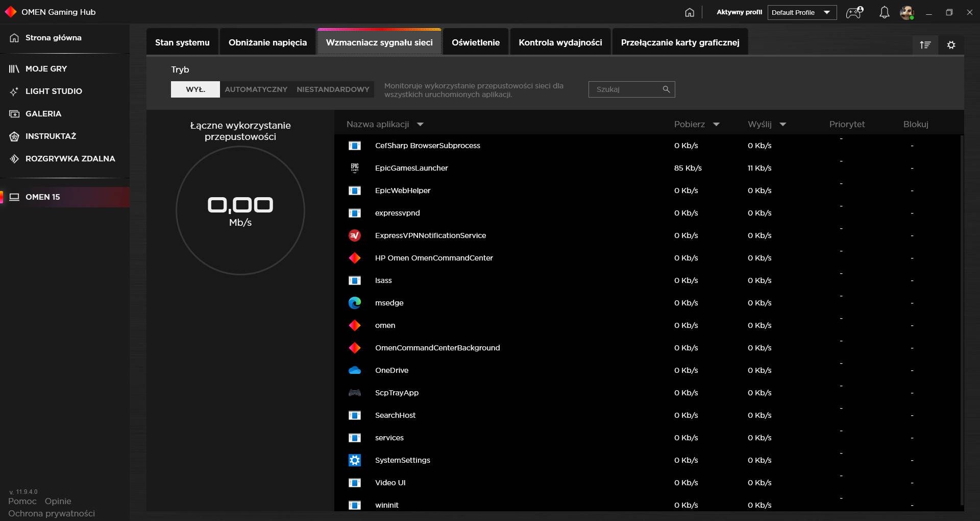The image size is (980, 521).
Task: Click the search magnifier icon
Action: click(666, 89)
